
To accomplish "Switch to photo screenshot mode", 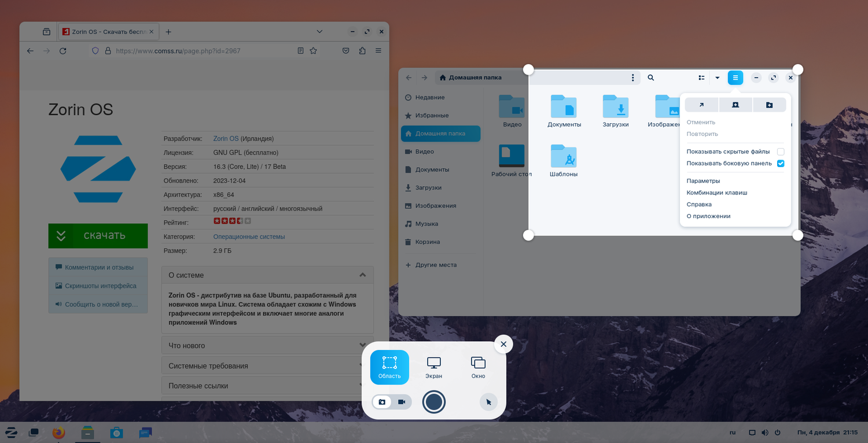I will click(x=382, y=402).
